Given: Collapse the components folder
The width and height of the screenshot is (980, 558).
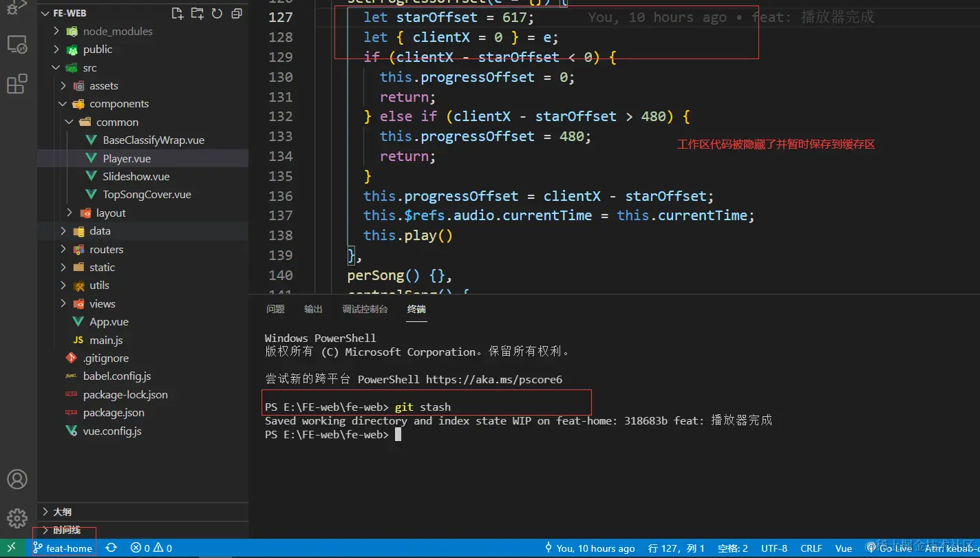Looking at the screenshot, I should pyautogui.click(x=63, y=104).
